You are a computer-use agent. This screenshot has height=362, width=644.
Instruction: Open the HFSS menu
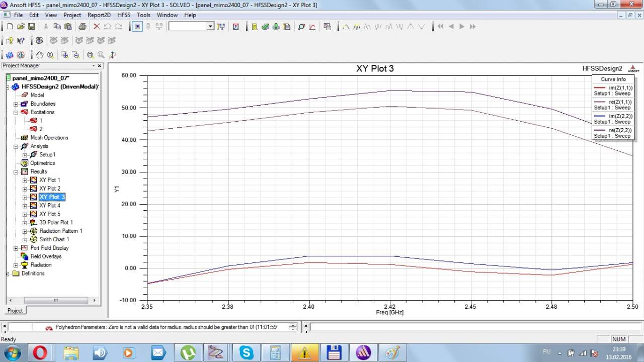pyautogui.click(x=124, y=15)
